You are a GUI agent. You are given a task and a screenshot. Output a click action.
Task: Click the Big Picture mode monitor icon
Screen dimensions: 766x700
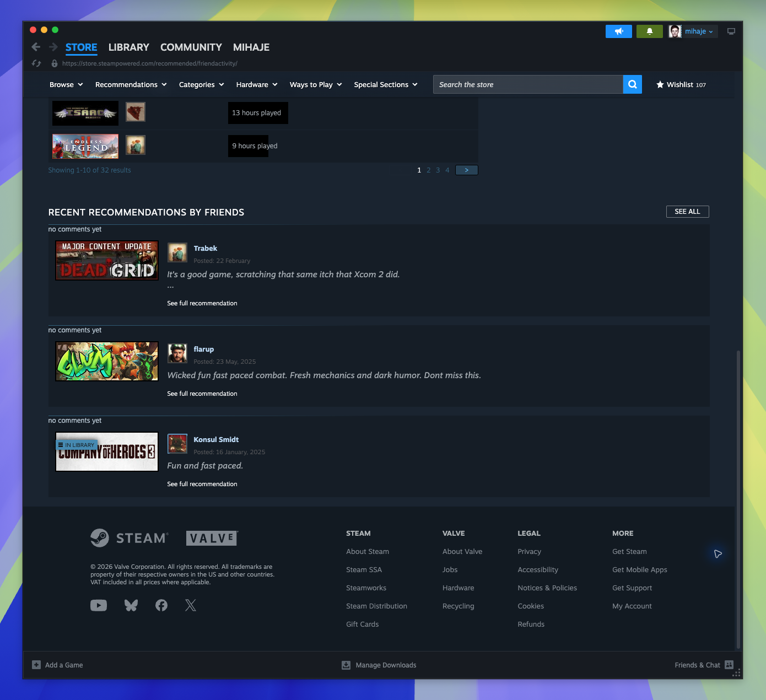coord(731,31)
